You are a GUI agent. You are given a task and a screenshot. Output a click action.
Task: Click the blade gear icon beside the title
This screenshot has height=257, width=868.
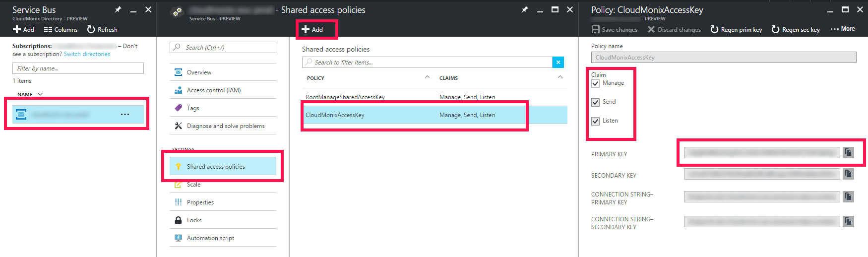coord(177,12)
